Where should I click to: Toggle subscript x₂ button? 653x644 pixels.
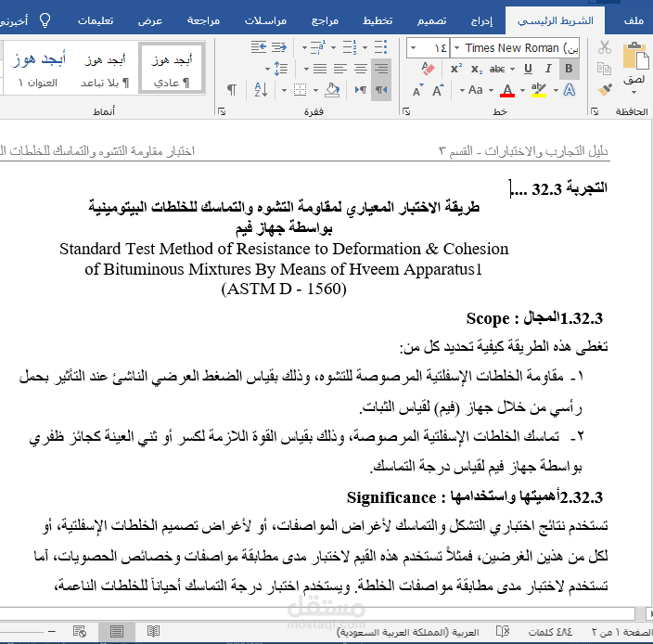(x=477, y=69)
